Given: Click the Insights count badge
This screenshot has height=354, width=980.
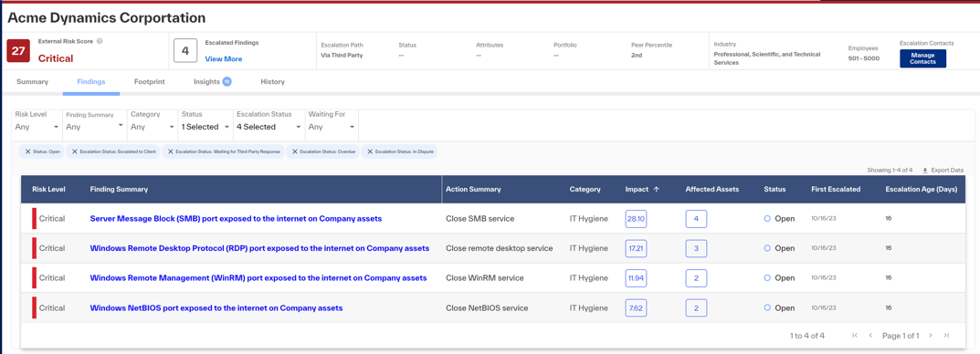Looking at the screenshot, I should coord(227,81).
